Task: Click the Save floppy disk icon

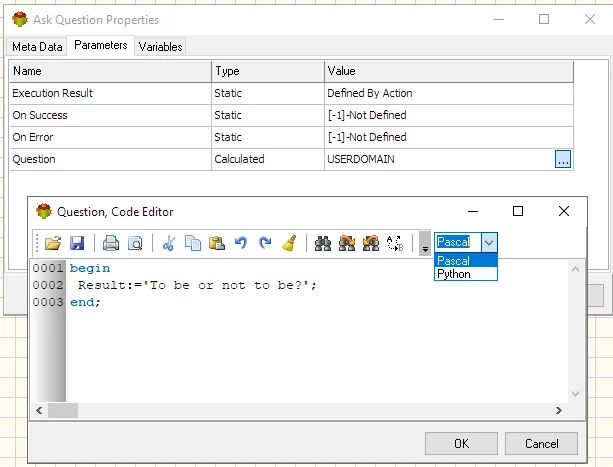Action: pos(77,243)
